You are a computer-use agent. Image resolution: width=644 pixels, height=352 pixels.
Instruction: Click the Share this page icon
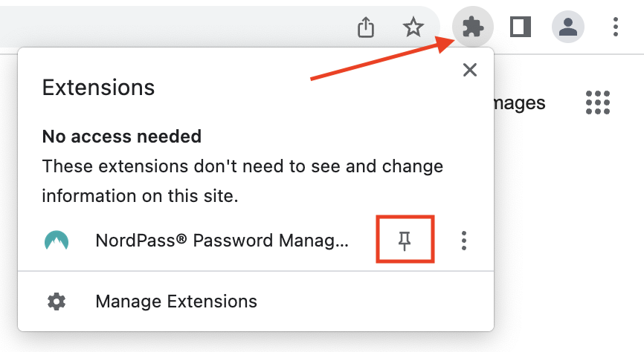(365, 28)
